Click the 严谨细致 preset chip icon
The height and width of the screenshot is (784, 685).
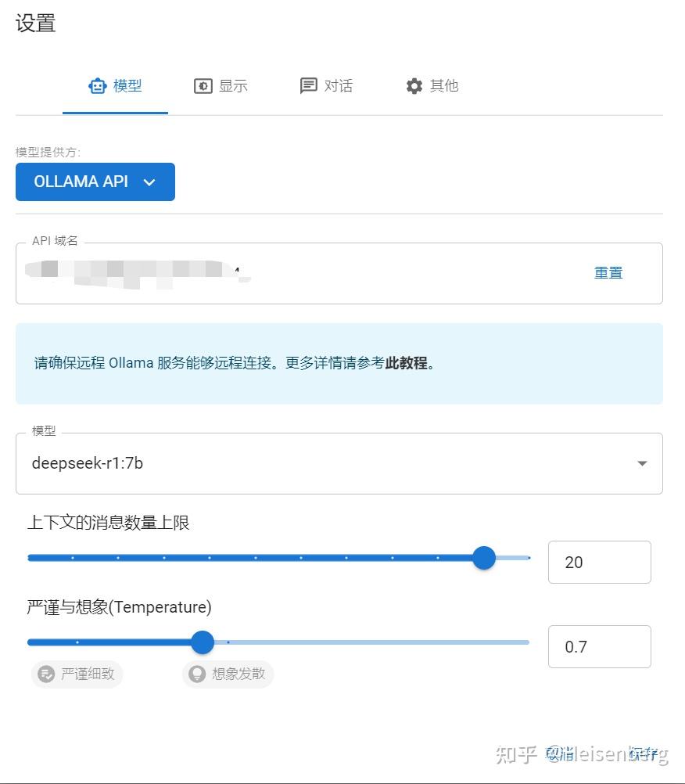(x=46, y=674)
